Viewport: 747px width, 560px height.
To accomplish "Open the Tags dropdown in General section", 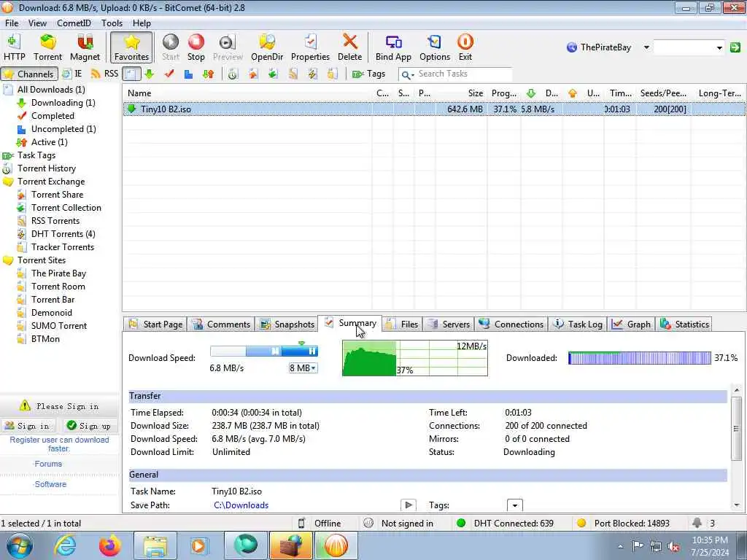I will pos(515,505).
